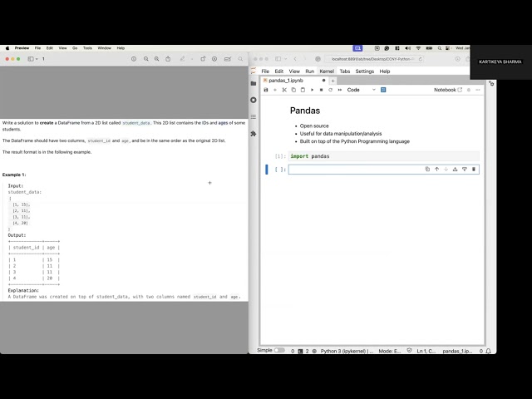Run the selected cell with play icon
The width and height of the screenshot is (532, 399).
(x=313, y=90)
